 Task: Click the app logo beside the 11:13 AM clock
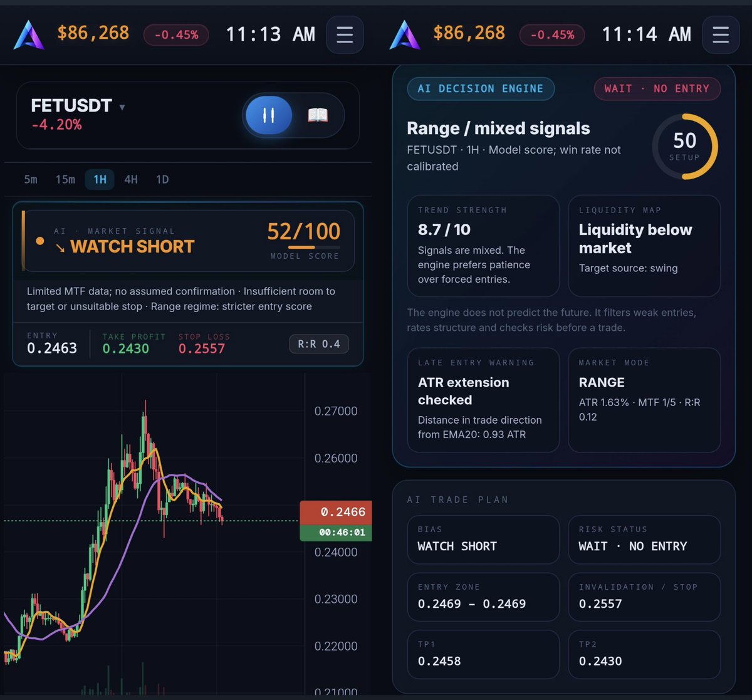29,34
